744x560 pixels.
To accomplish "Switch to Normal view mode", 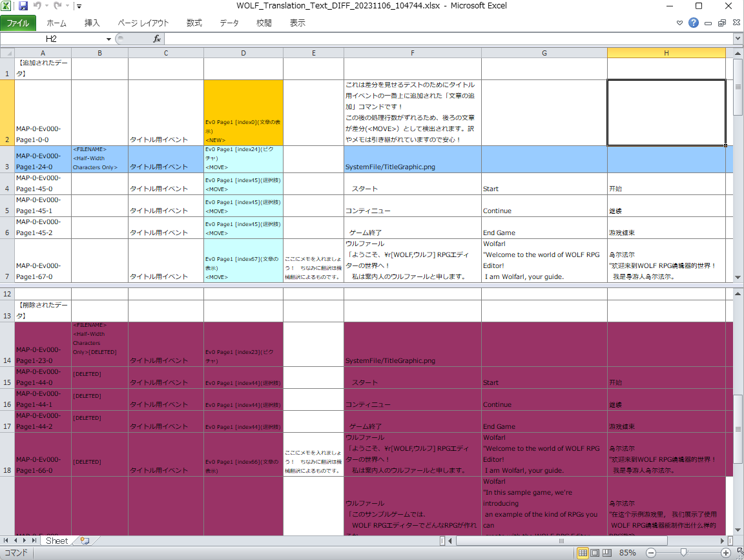I will pyautogui.click(x=582, y=553).
